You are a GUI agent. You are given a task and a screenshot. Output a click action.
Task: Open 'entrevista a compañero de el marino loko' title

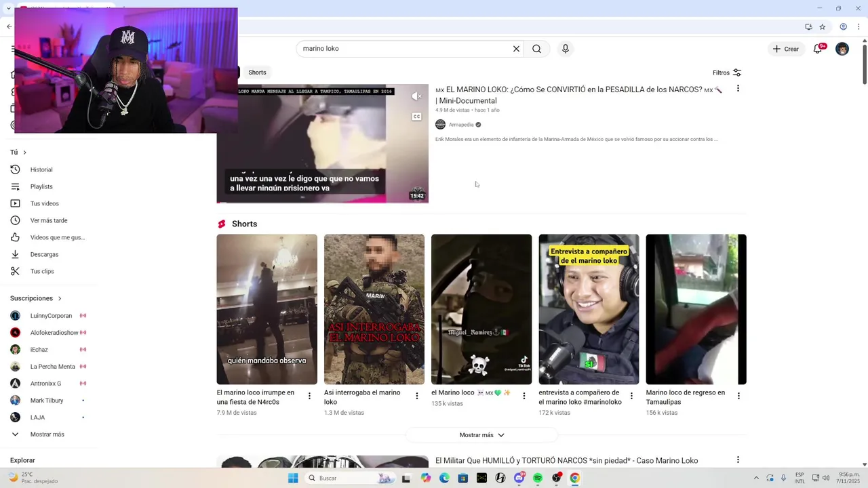pyautogui.click(x=580, y=397)
